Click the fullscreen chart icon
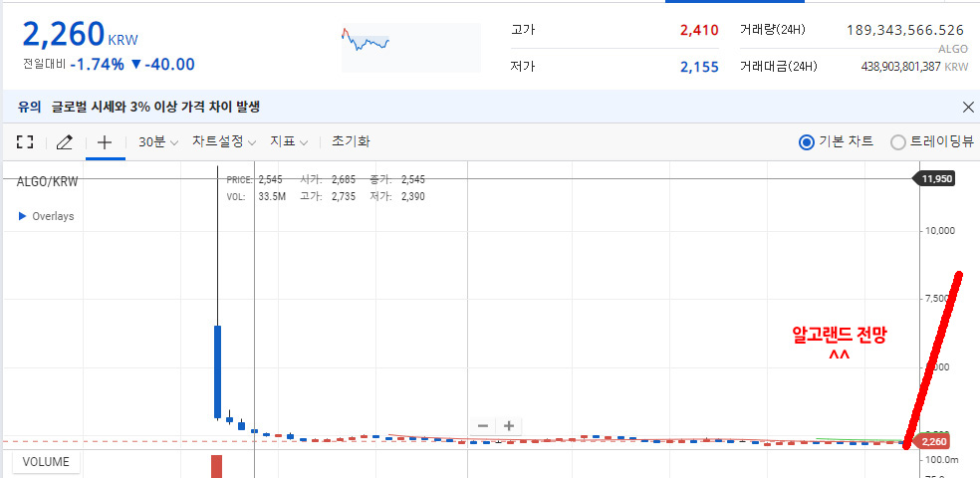Screen dimensions: 980x478 pyautogui.click(x=24, y=142)
